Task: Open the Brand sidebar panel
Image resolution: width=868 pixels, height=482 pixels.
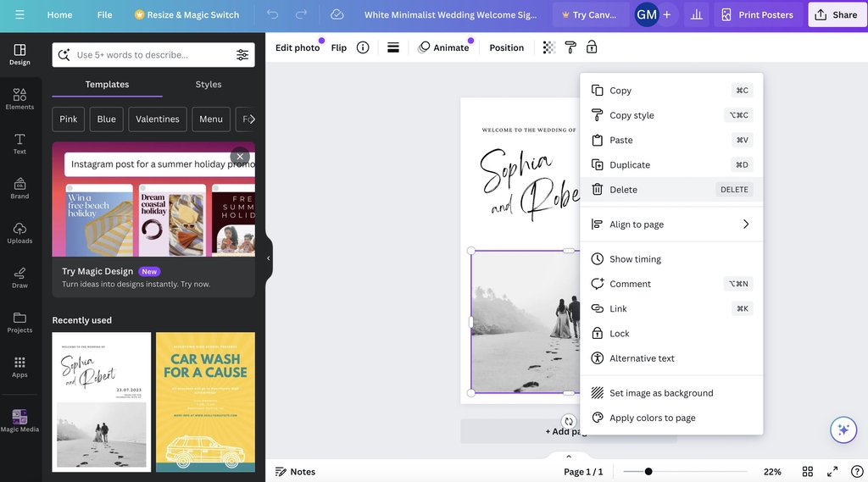Action: [19, 188]
